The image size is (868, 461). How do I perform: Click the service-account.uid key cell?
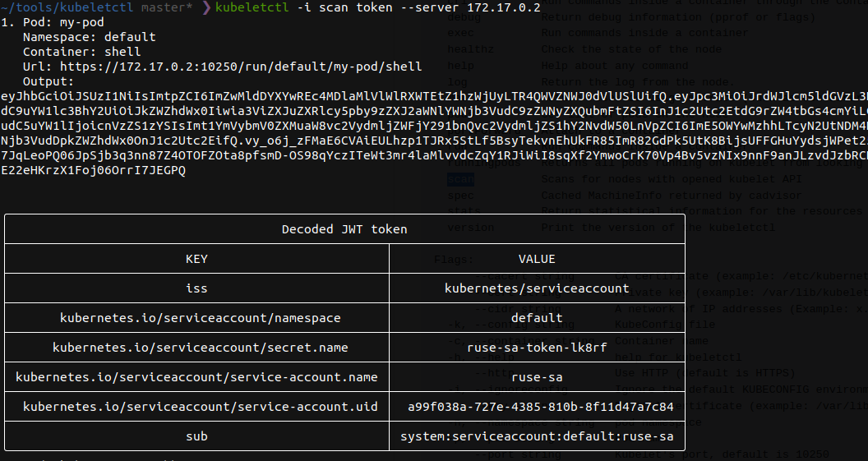[x=196, y=407]
